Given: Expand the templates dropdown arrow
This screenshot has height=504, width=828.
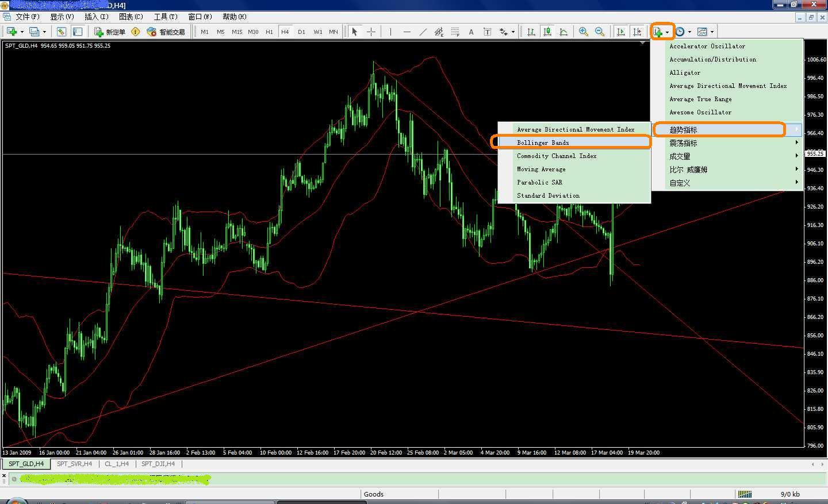Looking at the screenshot, I should click(x=712, y=32).
